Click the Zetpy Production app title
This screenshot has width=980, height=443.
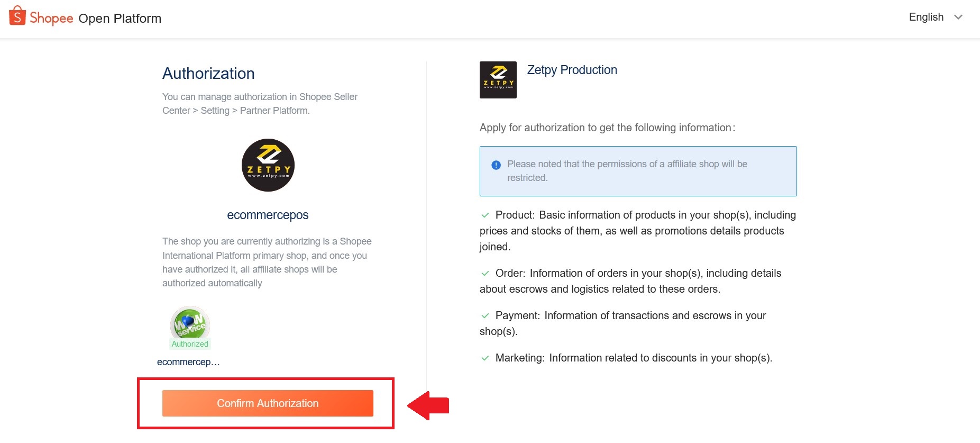572,70
